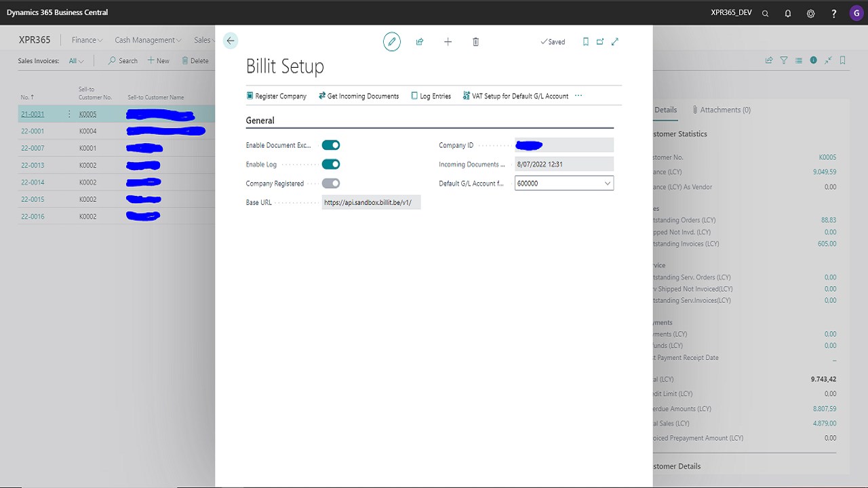Toggle Company Registered switch

pyautogui.click(x=331, y=183)
